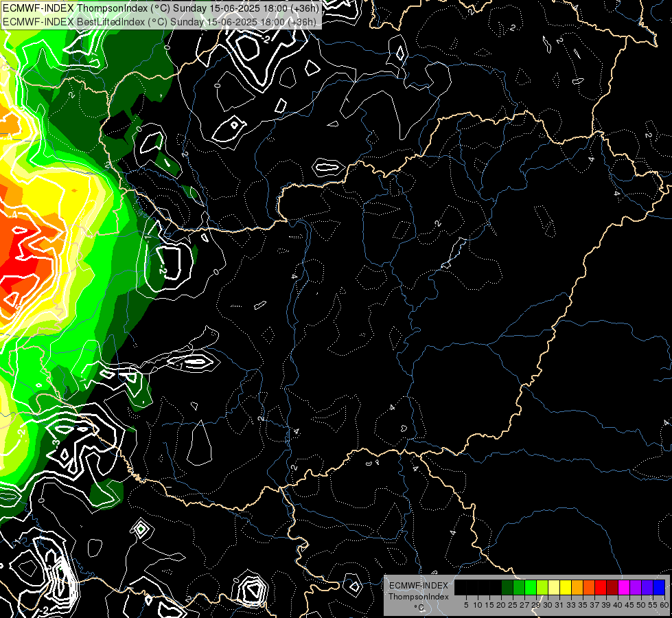Screen dimensions: 672x618
Task: Click the blue 55–60 legend swatch
Action: [659, 588]
